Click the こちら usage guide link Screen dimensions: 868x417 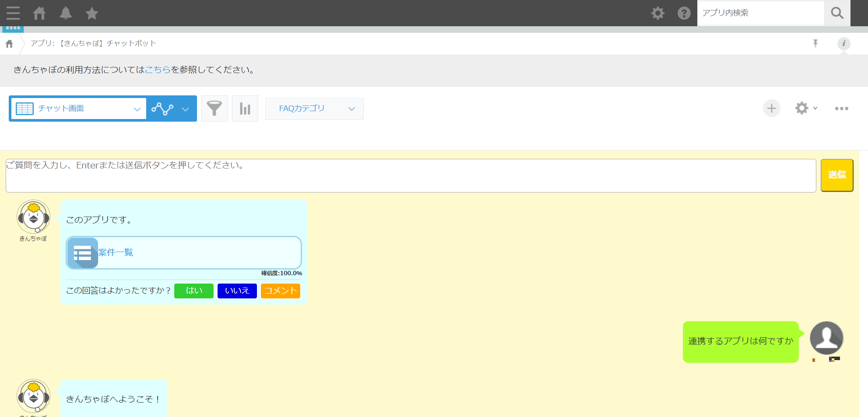(158, 70)
